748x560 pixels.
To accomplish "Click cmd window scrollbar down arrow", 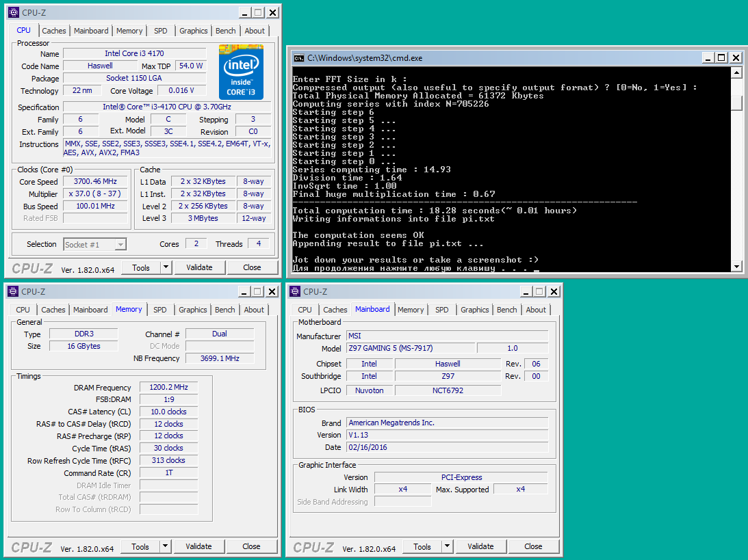I will pyautogui.click(x=736, y=267).
